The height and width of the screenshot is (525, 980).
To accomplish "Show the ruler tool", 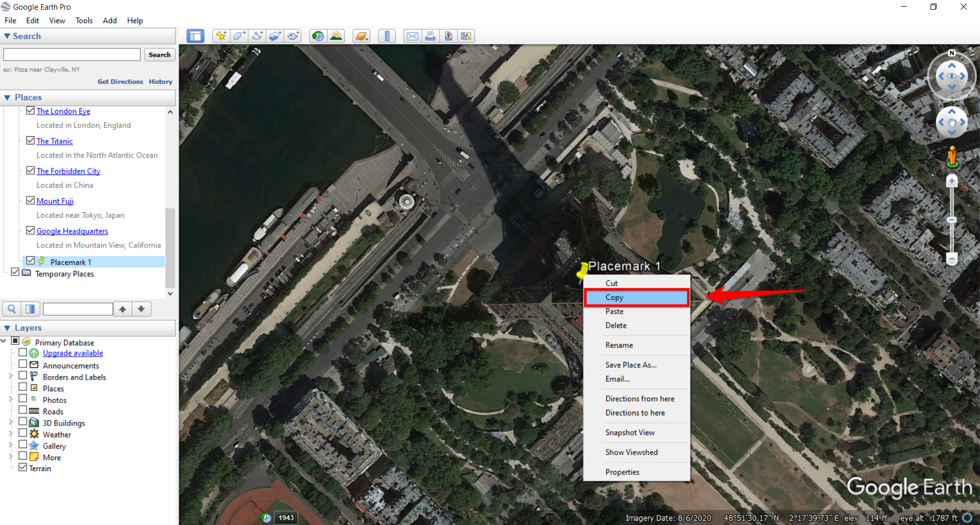I will pyautogui.click(x=387, y=36).
